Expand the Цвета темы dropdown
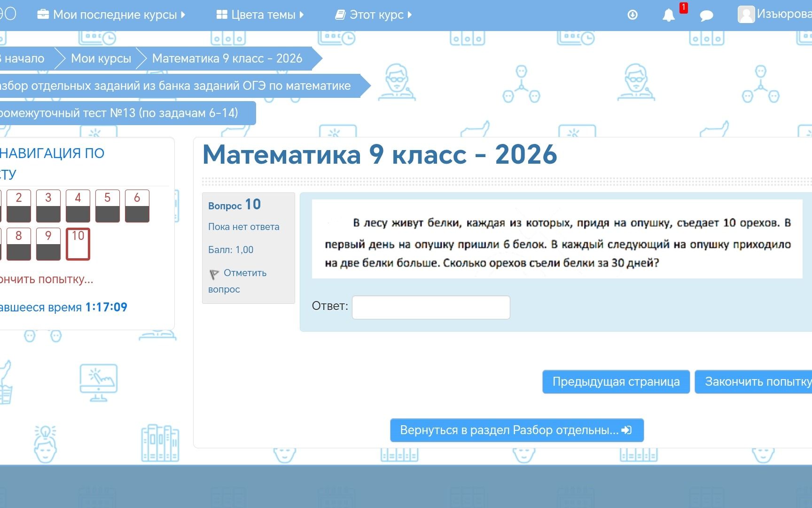Viewport: 812px width, 508px height. click(x=260, y=15)
